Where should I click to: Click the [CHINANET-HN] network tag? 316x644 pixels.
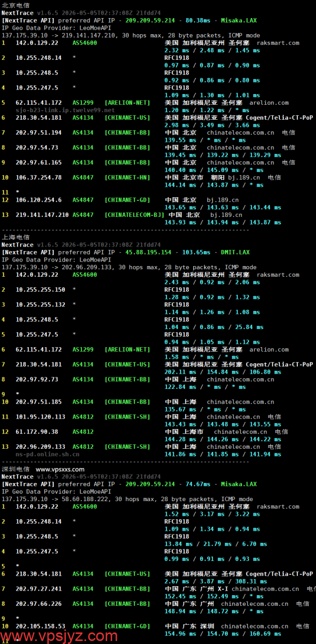(127, 177)
